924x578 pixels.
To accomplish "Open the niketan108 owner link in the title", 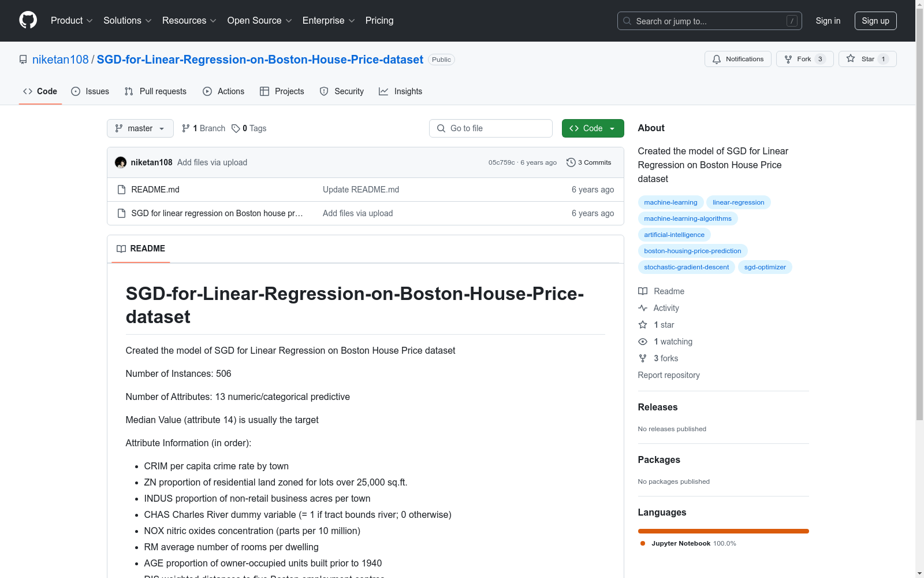I will 61,60.
